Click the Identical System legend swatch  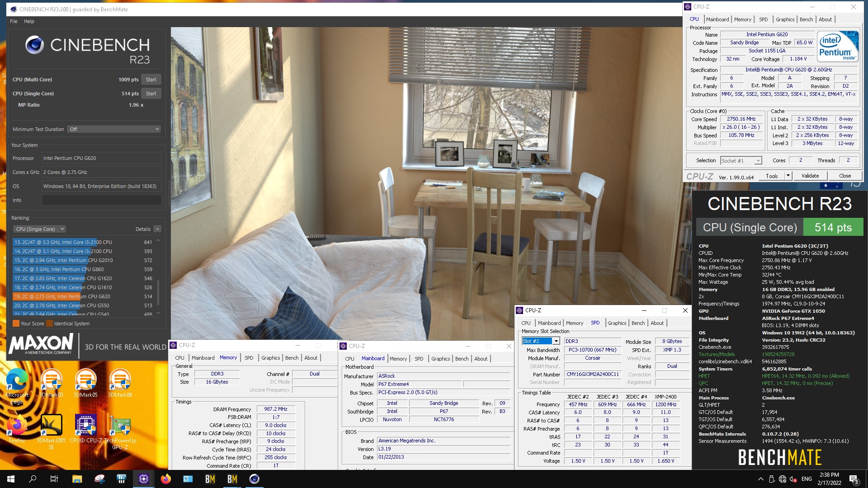(50, 324)
